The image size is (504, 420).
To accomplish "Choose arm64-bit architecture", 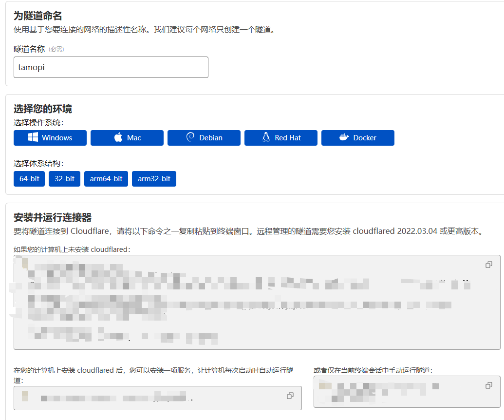I will pos(106,179).
